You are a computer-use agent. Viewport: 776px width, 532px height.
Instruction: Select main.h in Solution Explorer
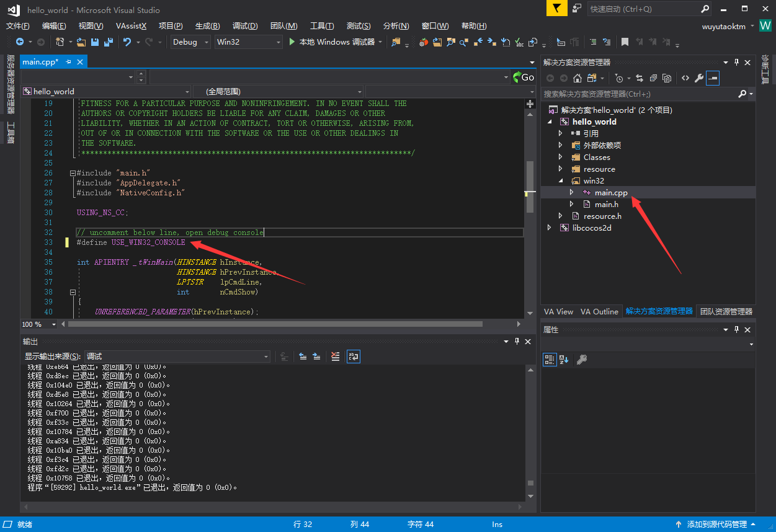(606, 204)
